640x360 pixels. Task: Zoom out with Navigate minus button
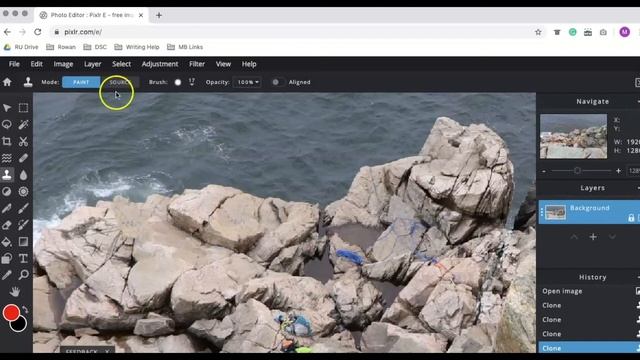544,171
